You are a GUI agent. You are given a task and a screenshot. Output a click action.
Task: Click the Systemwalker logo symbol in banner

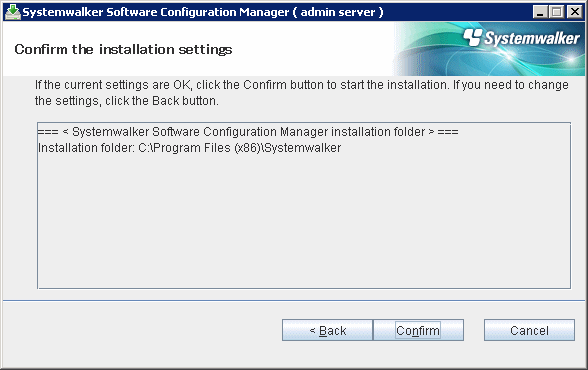pos(472,37)
